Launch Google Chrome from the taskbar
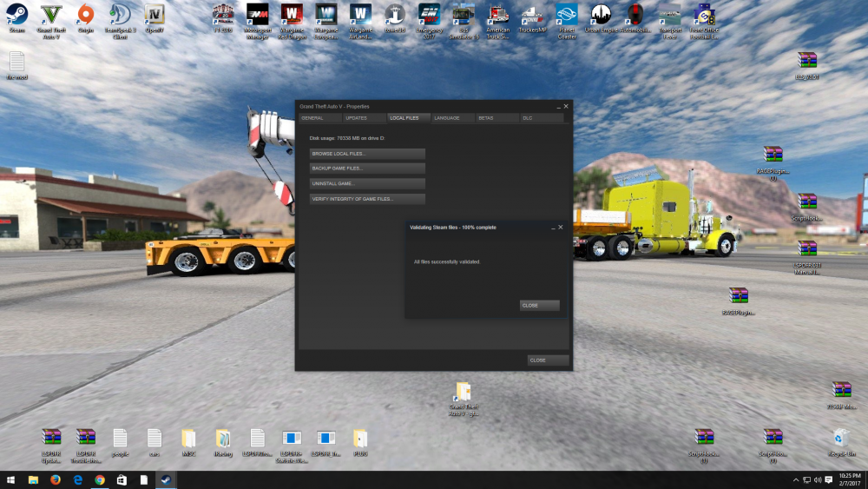Image resolution: width=868 pixels, height=489 pixels. pyautogui.click(x=100, y=480)
